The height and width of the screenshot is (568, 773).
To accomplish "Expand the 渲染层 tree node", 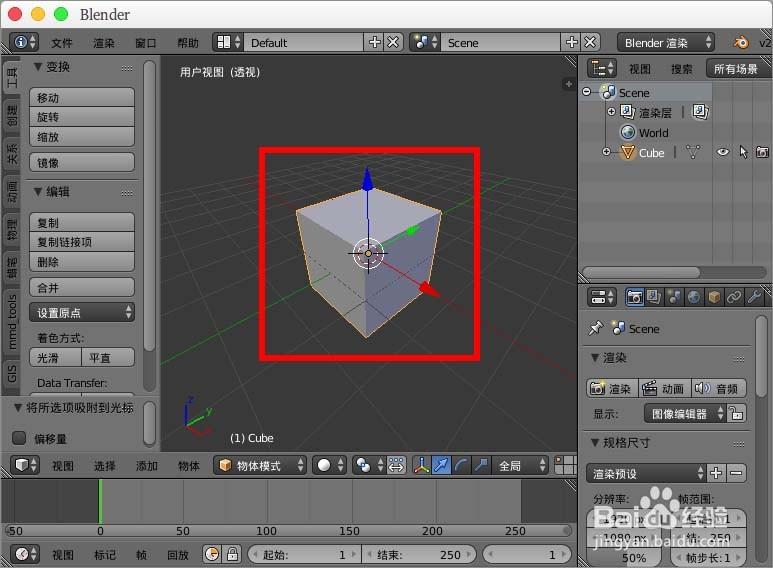I will 611,112.
